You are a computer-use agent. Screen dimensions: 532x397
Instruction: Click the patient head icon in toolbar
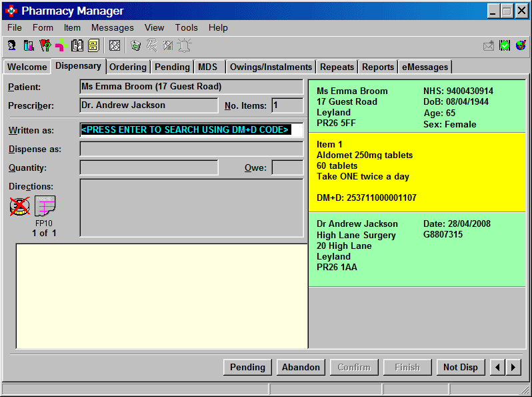(12, 45)
